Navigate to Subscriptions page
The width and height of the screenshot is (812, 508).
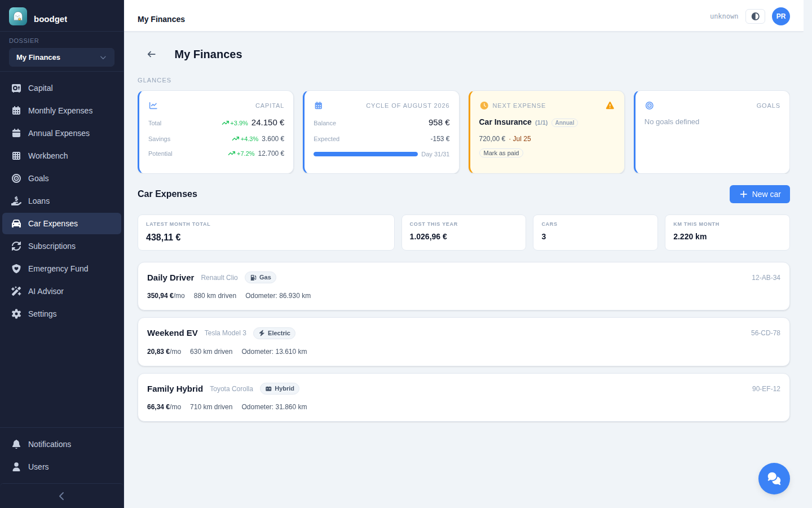[x=61, y=246]
